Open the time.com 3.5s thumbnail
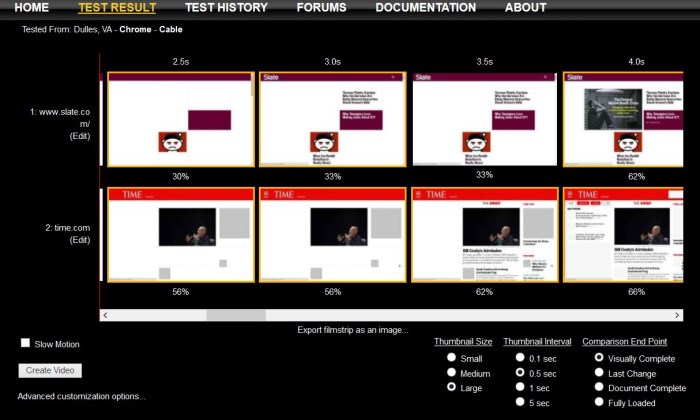This screenshot has width=700, height=420. pyautogui.click(x=485, y=235)
